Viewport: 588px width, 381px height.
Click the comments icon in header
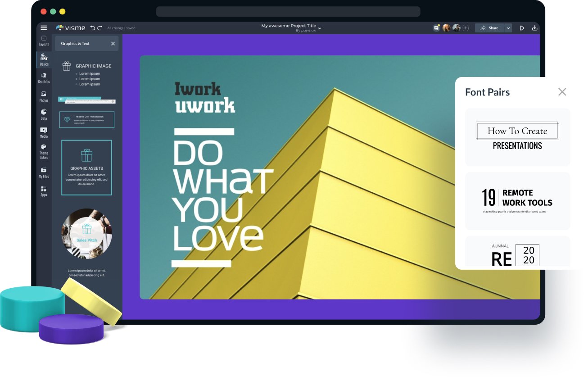(436, 28)
